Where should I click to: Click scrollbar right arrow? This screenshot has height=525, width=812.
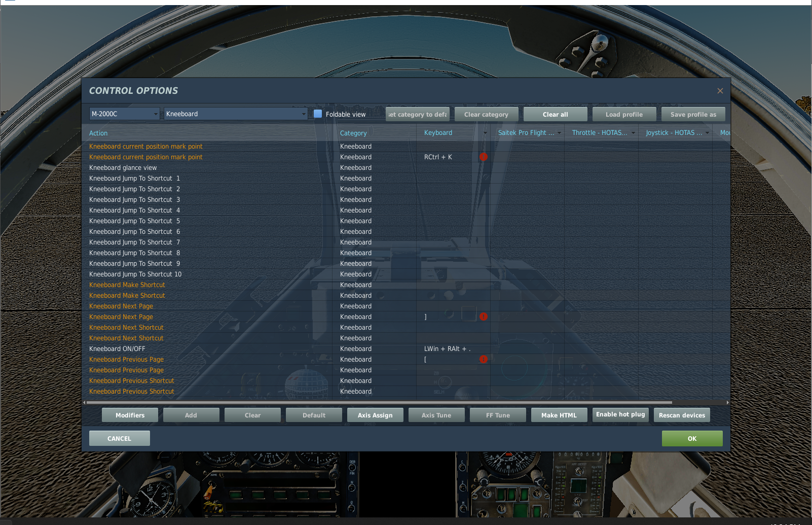pos(727,402)
